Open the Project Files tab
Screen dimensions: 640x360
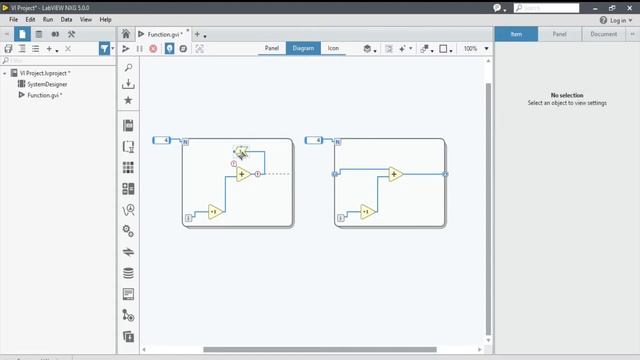coord(22,34)
